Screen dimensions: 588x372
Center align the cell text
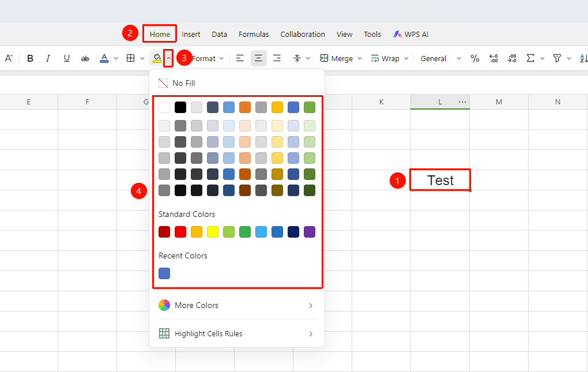(258, 58)
